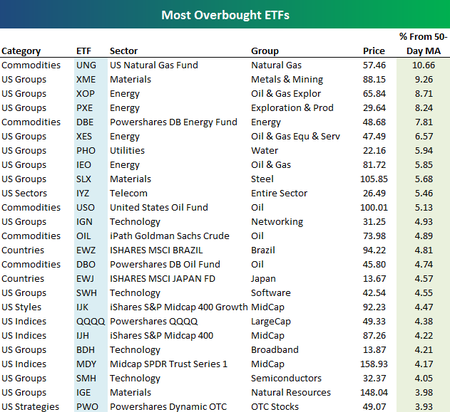Click 'Oil & Gas Equ & Serv' cell
This screenshot has width=450, height=412.
point(295,136)
